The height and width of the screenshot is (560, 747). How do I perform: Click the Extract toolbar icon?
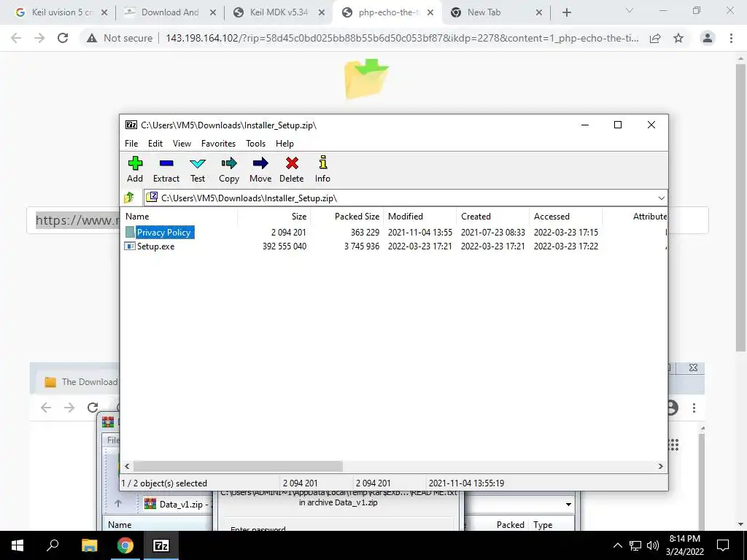coord(166,163)
